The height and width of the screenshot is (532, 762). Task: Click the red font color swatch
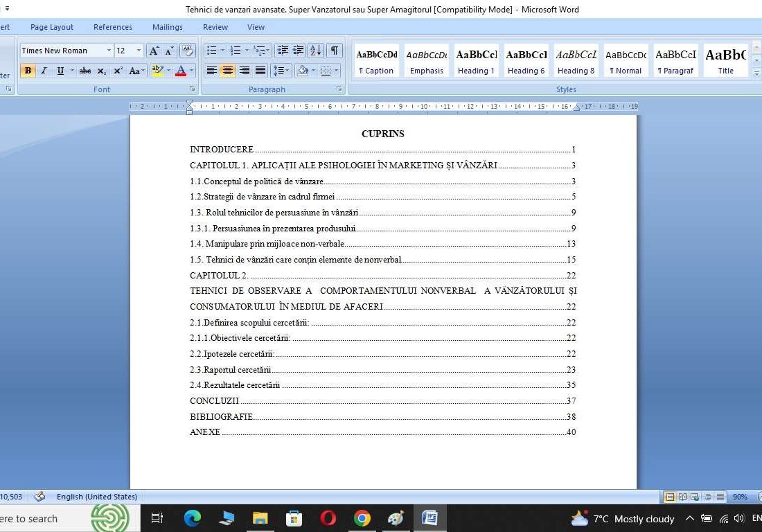tap(180, 71)
